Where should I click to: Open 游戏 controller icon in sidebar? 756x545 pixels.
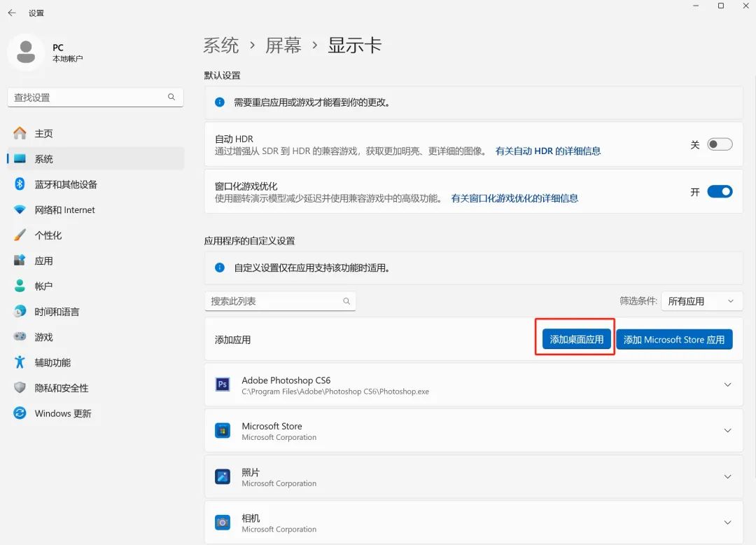(x=20, y=337)
